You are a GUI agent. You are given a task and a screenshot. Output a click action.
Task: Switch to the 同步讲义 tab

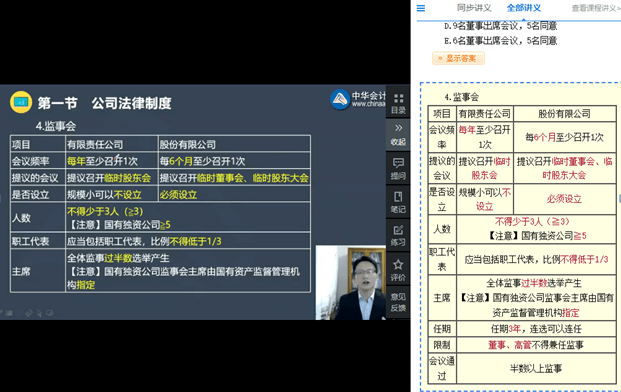click(474, 8)
